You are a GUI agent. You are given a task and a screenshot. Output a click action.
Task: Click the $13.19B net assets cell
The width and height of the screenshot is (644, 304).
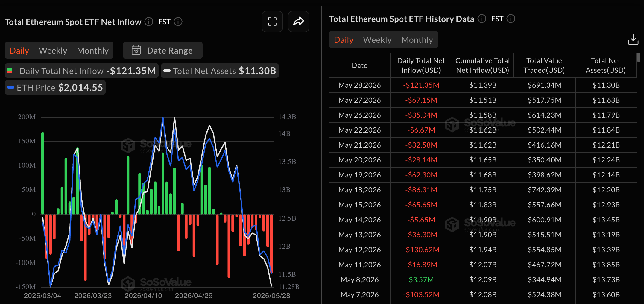(606, 235)
